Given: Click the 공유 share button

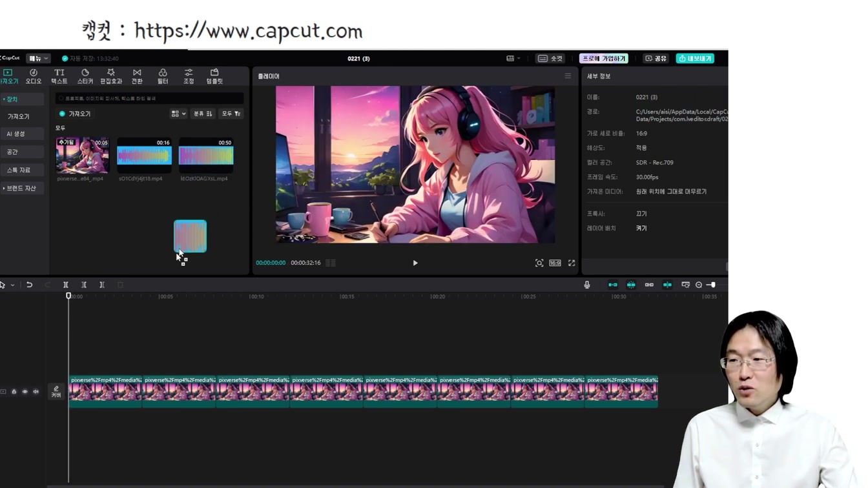Looking at the screenshot, I should pos(656,58).
